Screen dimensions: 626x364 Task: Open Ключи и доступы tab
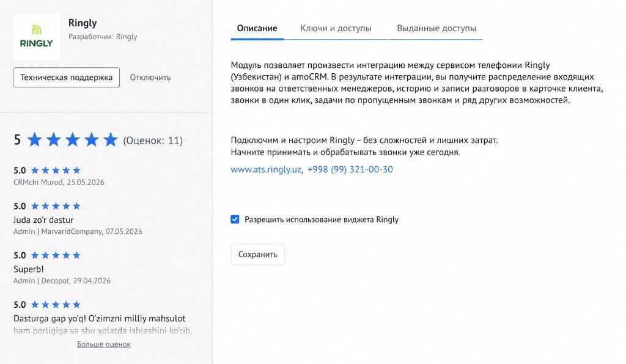pos(336,28)
